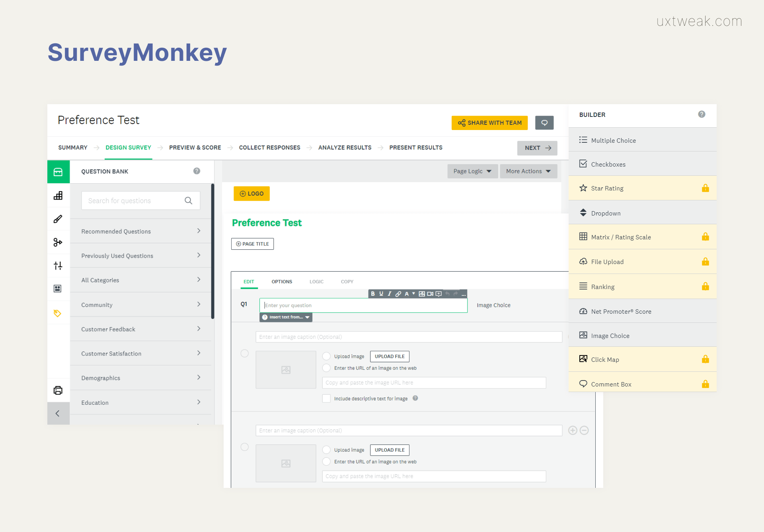
Task: Switch to question Logic tab
Action: [316, 282]
